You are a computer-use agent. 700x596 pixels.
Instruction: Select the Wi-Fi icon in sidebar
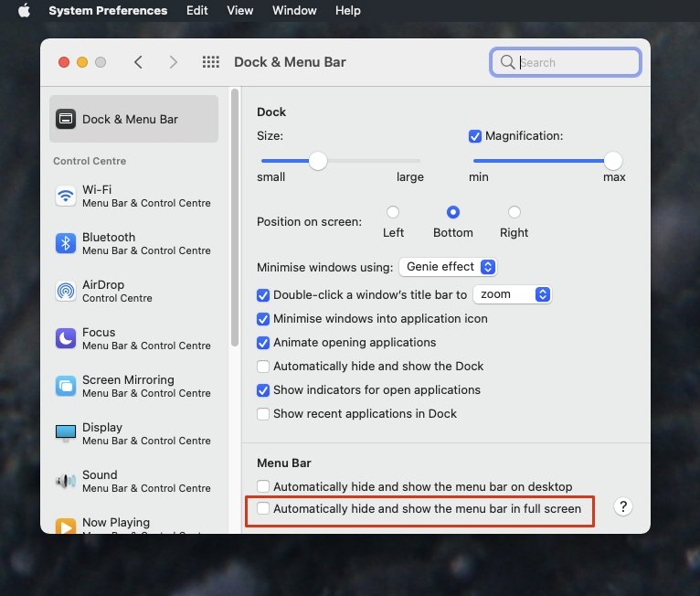point(66,196)
